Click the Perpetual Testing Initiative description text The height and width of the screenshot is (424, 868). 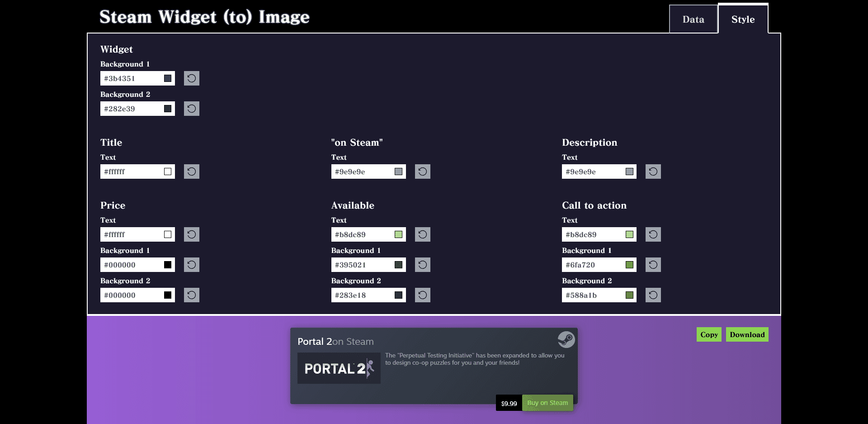point(475,359)
